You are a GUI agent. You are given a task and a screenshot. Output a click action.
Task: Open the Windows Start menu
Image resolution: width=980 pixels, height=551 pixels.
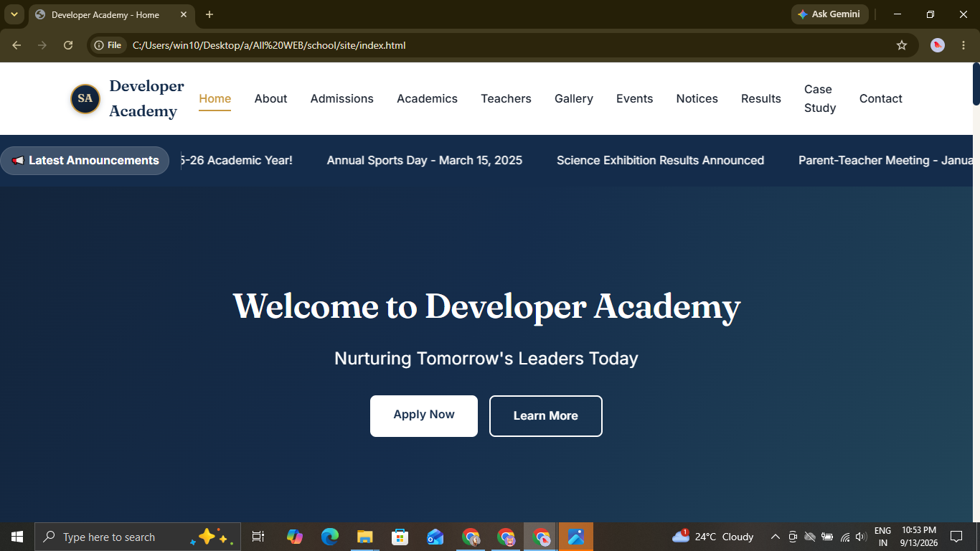tap(17, 537)
